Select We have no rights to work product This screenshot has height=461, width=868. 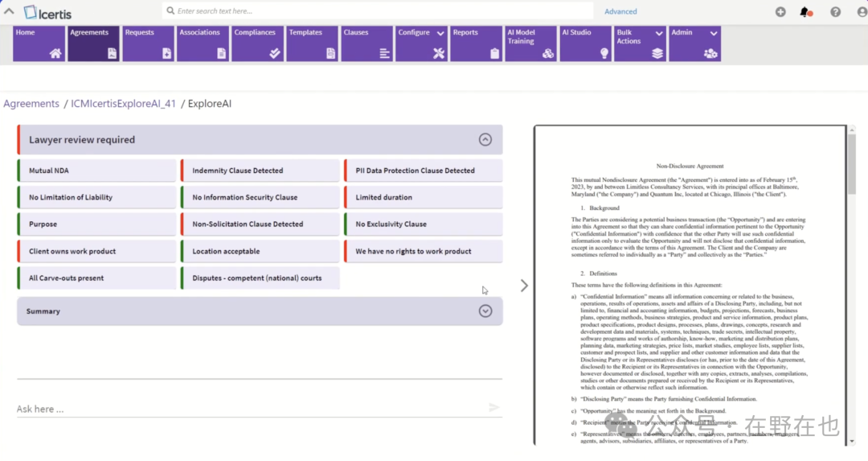coord(424,251)
